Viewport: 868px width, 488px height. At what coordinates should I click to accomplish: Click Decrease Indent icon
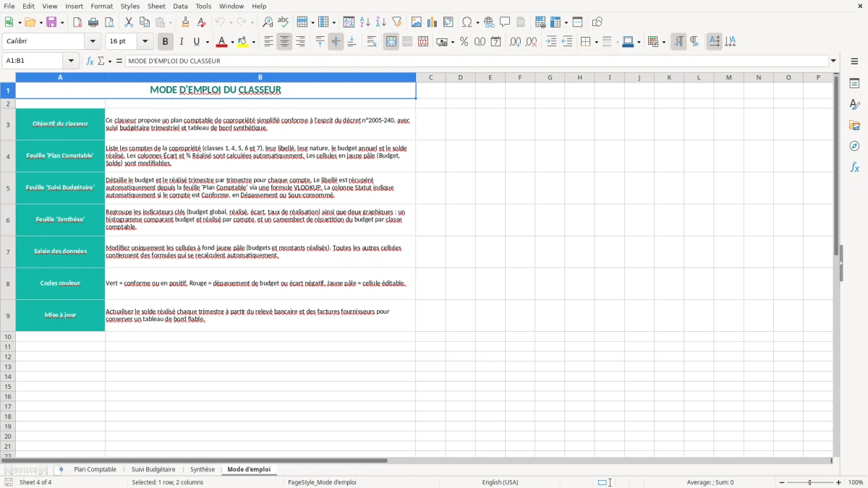pyautogui.click(x=567, y=42)
